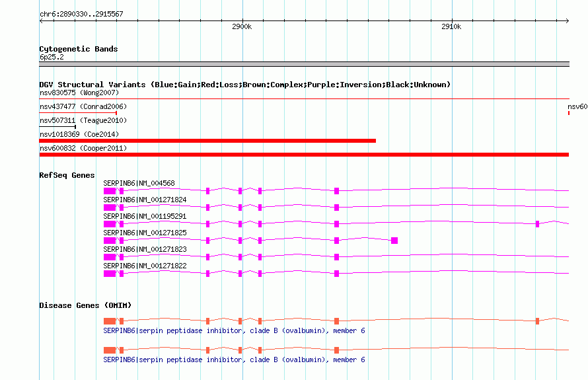
Task: Open variant nsv600832 (Cooper2011) label
Action: (x=83, y=148)
